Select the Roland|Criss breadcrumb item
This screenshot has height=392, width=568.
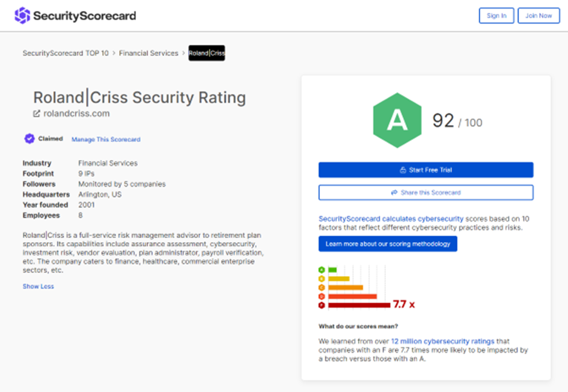pyautogui.click(x=207, y=53)
